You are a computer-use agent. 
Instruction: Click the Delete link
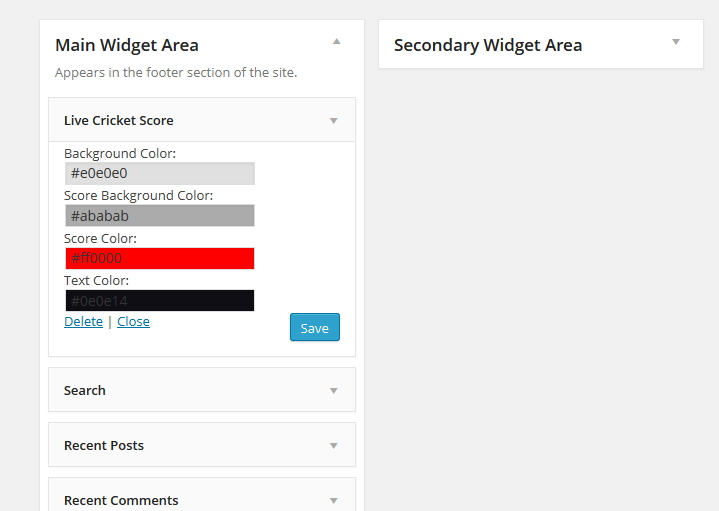pos(83,322)
